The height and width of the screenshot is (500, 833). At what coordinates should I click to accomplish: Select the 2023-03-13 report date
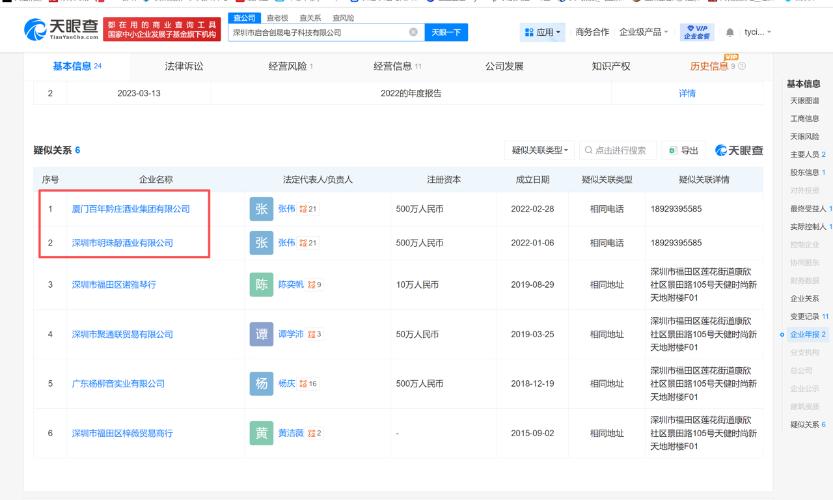139,94
